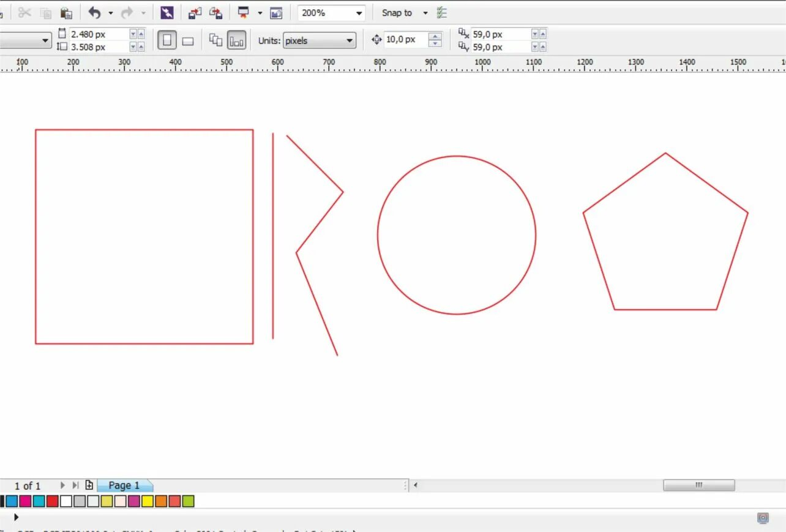Pick the red color swatch in palette
Viewport: 786px width, 532px height.
[x=52, y=501]
